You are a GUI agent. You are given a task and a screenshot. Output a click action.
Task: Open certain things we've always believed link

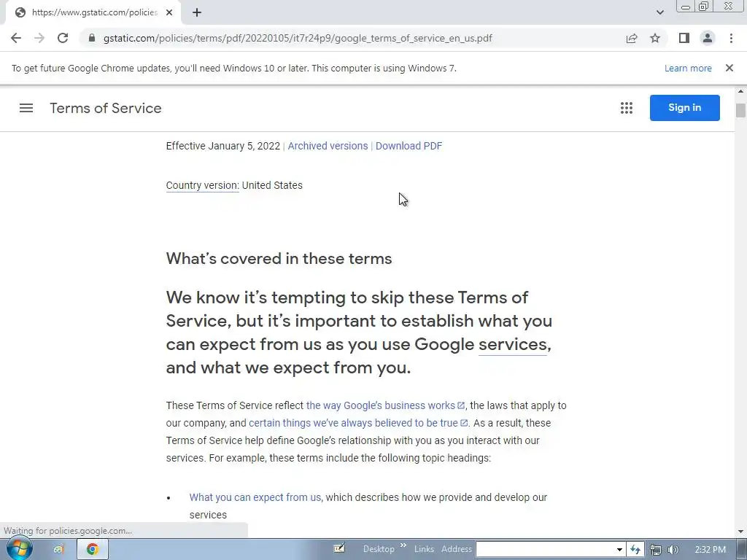point(357,423)
